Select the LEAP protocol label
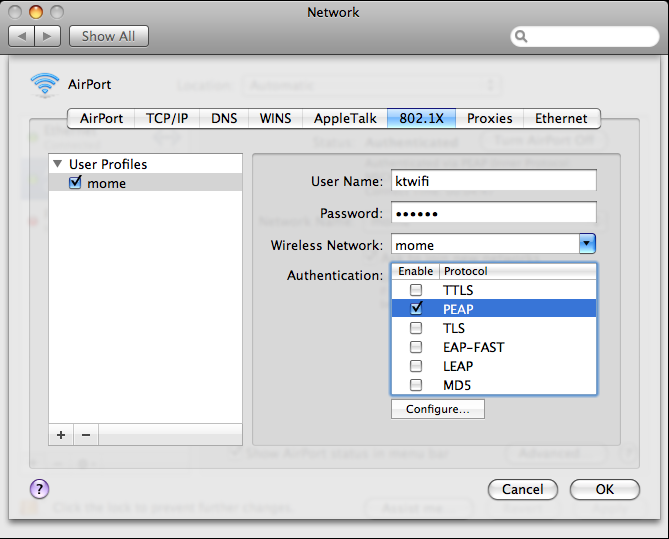Image resolution: width=669 pixels, height=539 pixels. pyautogui.click(x=458, y=366)
